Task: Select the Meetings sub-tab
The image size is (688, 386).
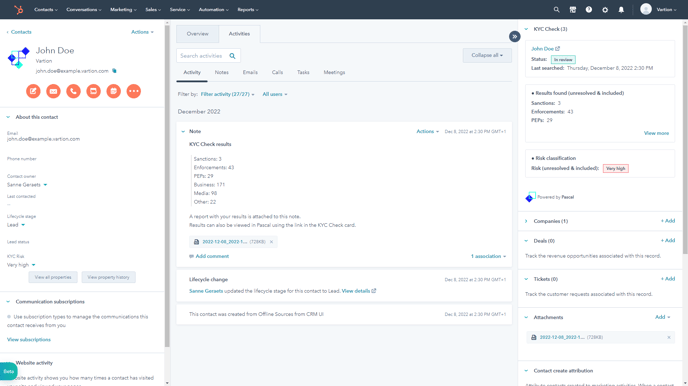Action: click(334, 72)
